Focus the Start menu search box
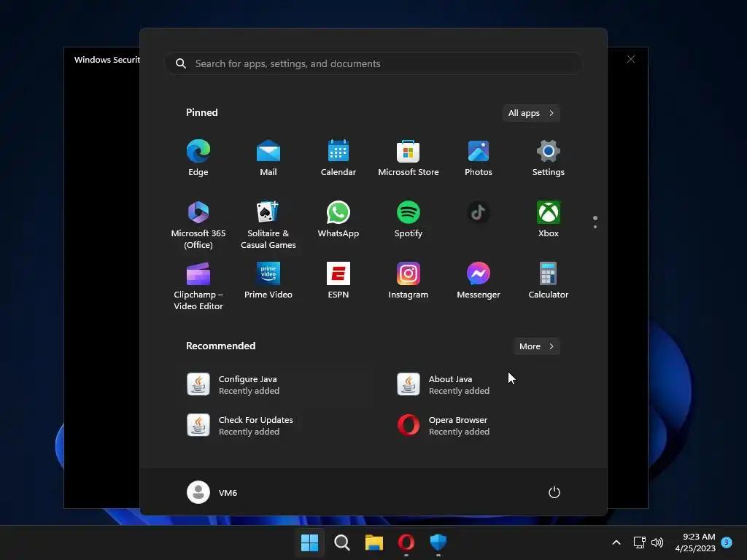The width and height of the screenshot is (747, 560). pos(373,64)
